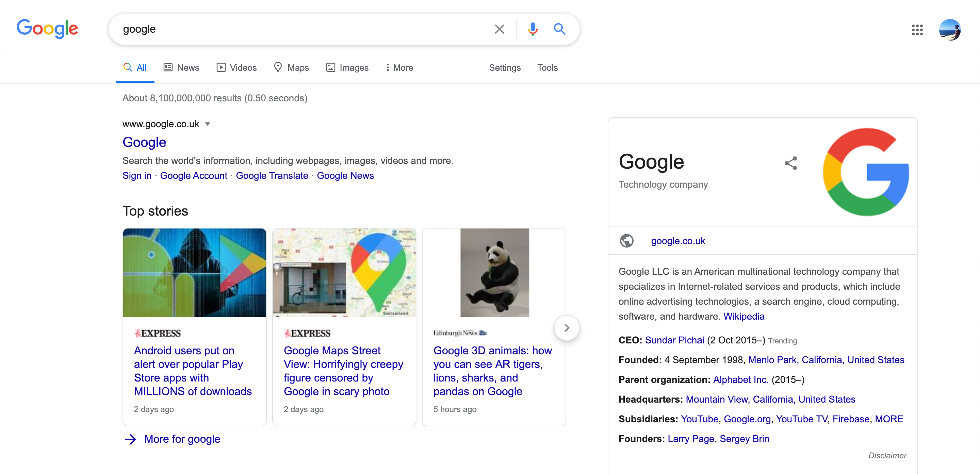Click the Google logo in the header
Viewport: 980px width, 474px height.
coord(47,29)
